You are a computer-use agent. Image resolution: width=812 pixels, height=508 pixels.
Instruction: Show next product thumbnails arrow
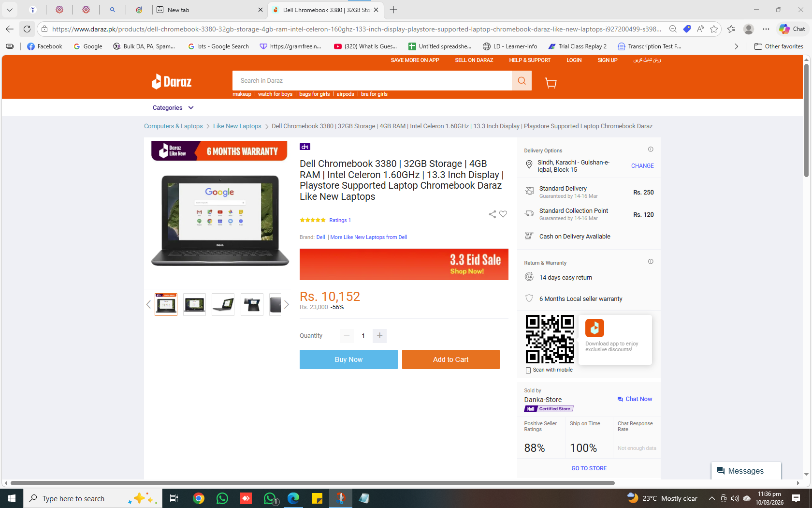[x=287, y=304]
